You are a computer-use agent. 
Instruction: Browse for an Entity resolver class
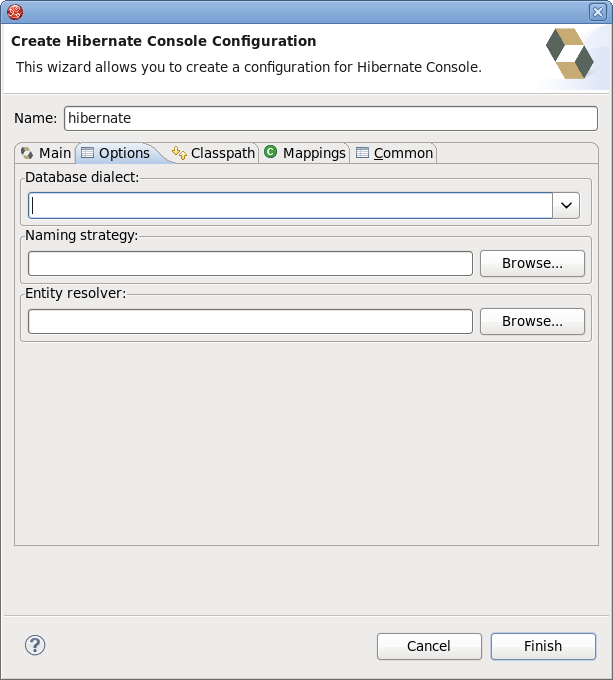pos(532,321)
